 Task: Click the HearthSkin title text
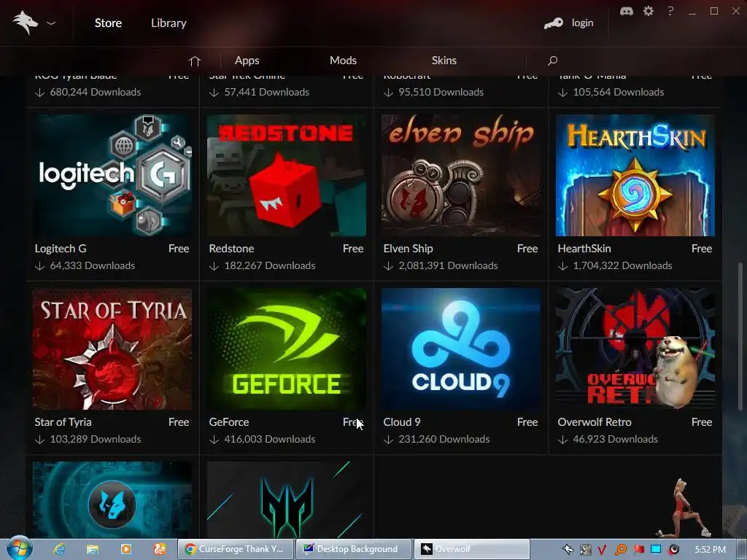tap(584, 249)
